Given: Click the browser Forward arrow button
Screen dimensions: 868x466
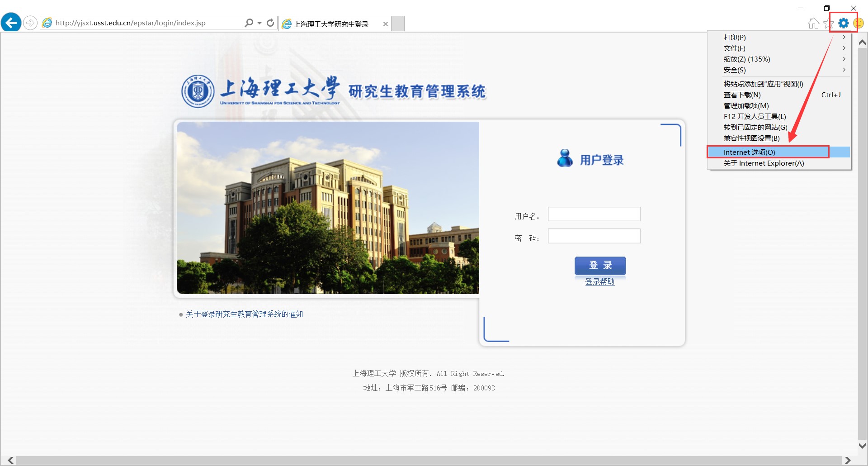Looking at the screenshot, I should coord(30,23).
